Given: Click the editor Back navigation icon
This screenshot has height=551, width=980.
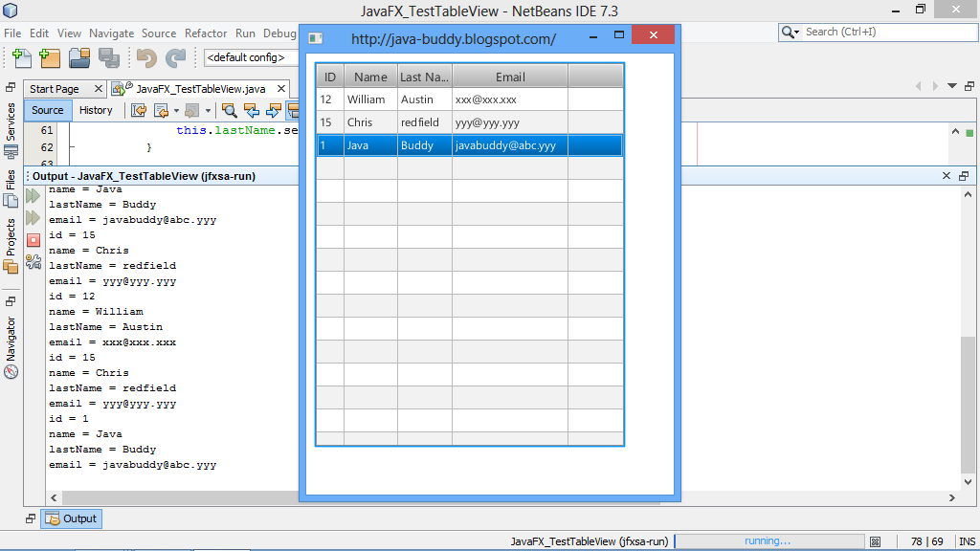Looking at the screenshot, I should coord(161,111).
